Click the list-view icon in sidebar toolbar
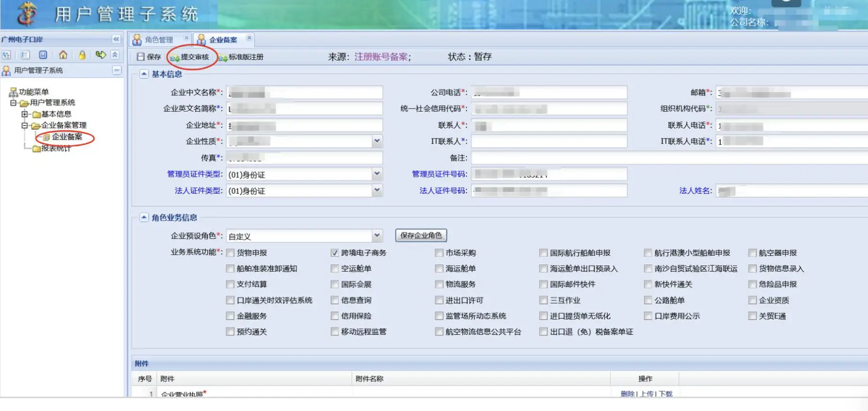This screenshot has width=868, height=411. point(25,55)
